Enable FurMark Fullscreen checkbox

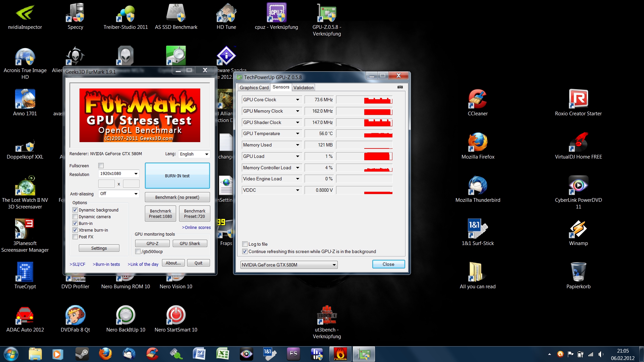tap(101, 166)
